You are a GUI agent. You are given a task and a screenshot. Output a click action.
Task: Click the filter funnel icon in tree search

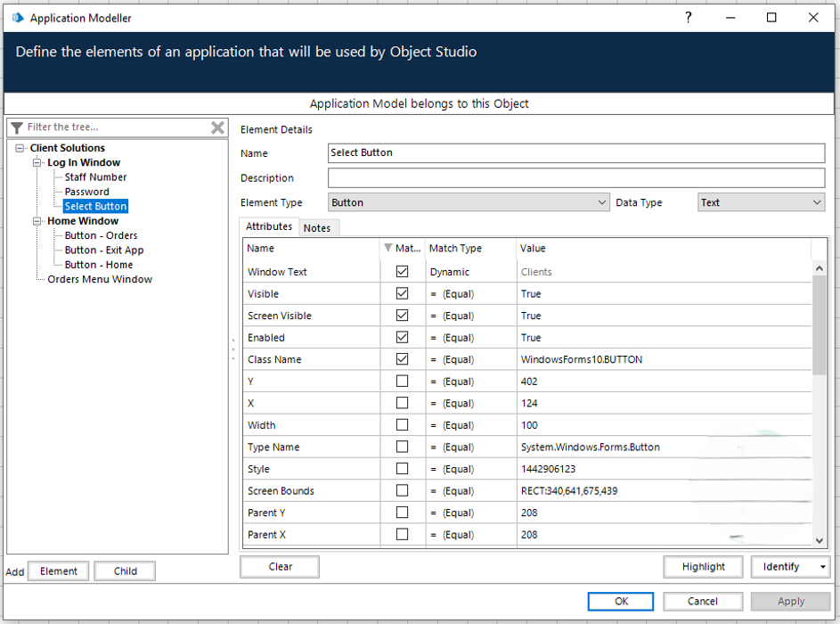17,127
